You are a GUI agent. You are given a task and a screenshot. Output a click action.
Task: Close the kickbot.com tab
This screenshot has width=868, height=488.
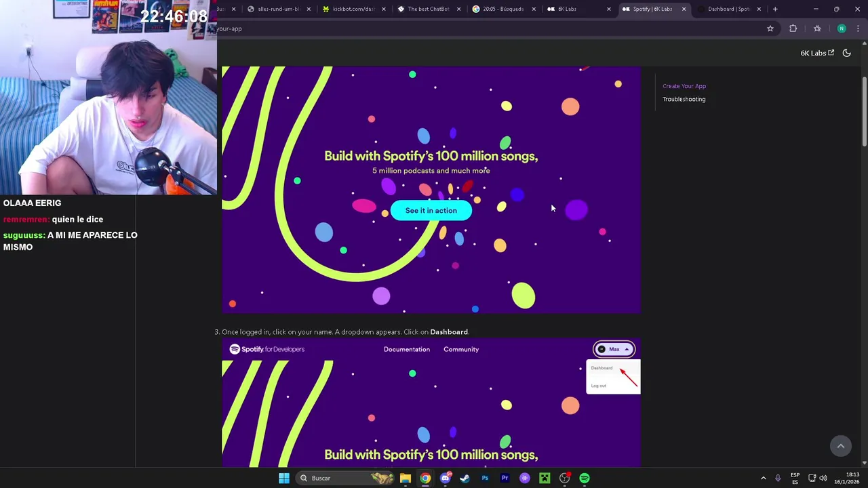(384, 9)
